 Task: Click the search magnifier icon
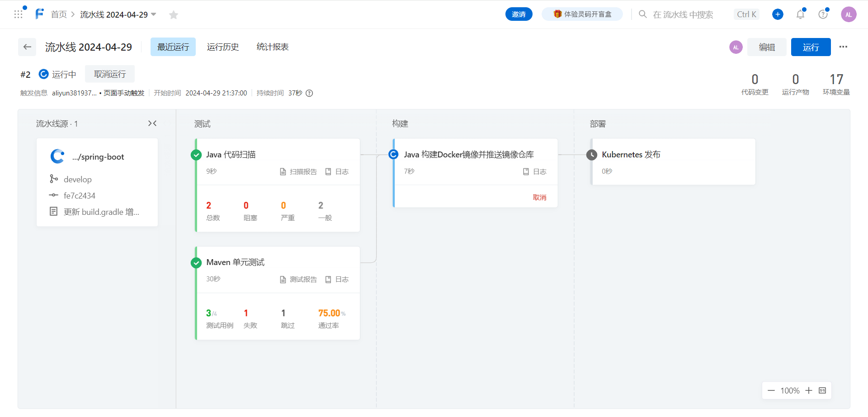click(642, 14)
